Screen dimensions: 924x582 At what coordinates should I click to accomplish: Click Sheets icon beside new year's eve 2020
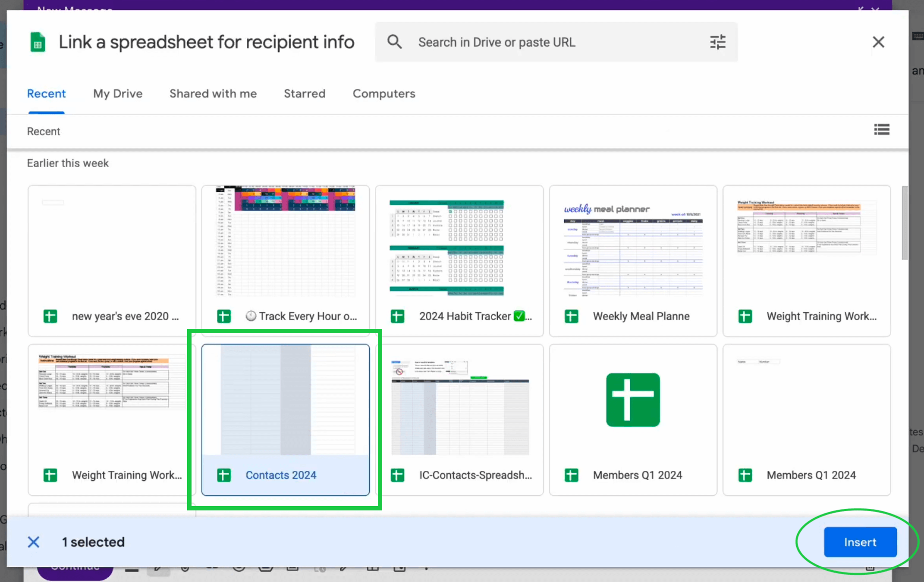[50, 316]
